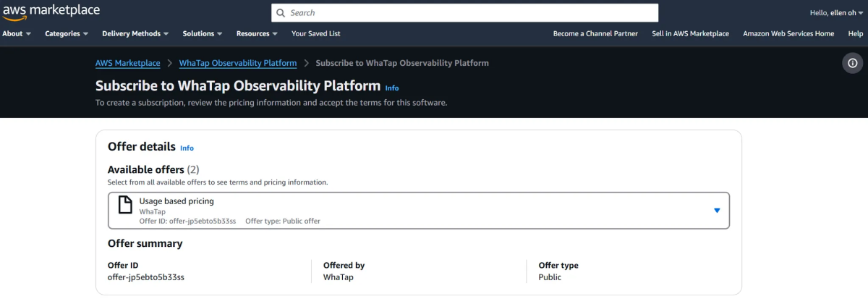The width and height of the screenshot is (868, 299).
Task: Open Your Saved List
Action: [x=315, y=33]
